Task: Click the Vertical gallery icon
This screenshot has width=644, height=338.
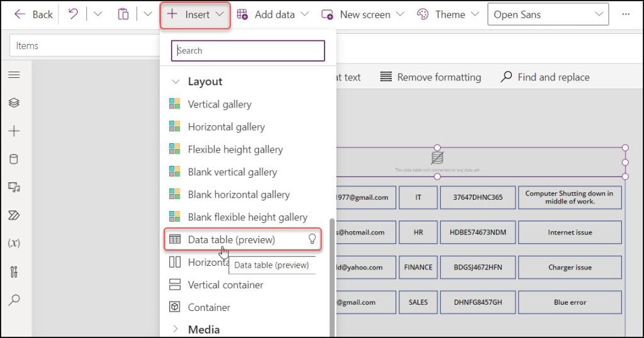Action: point(175,104)
